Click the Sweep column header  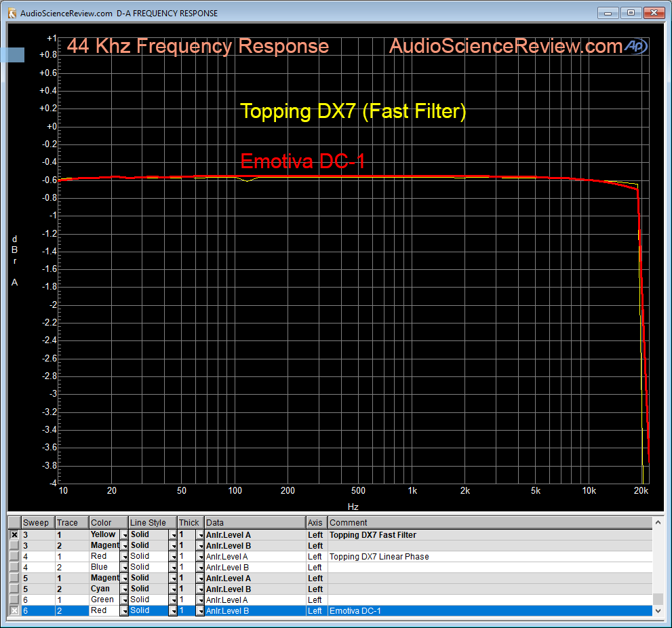[38, 523]
